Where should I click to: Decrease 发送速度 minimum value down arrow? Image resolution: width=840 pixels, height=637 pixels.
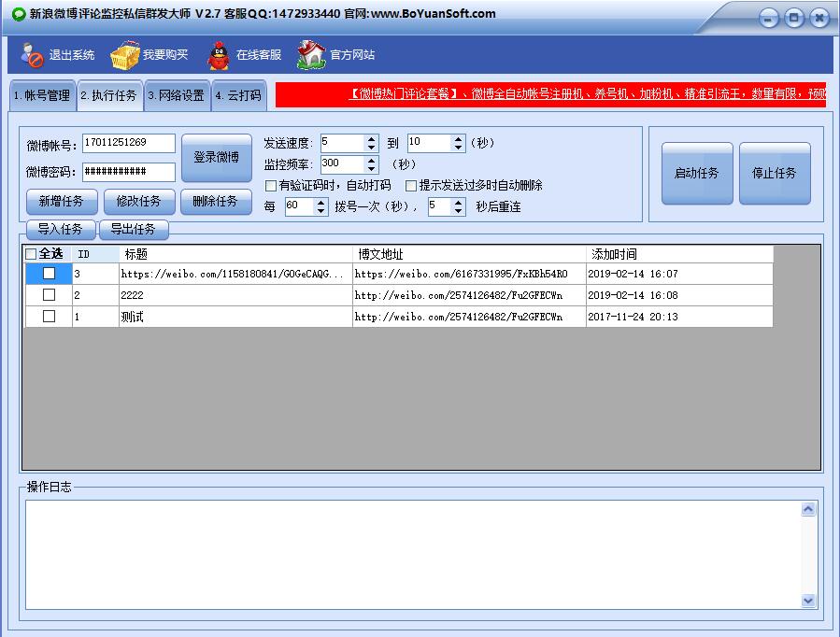[371, 148]
